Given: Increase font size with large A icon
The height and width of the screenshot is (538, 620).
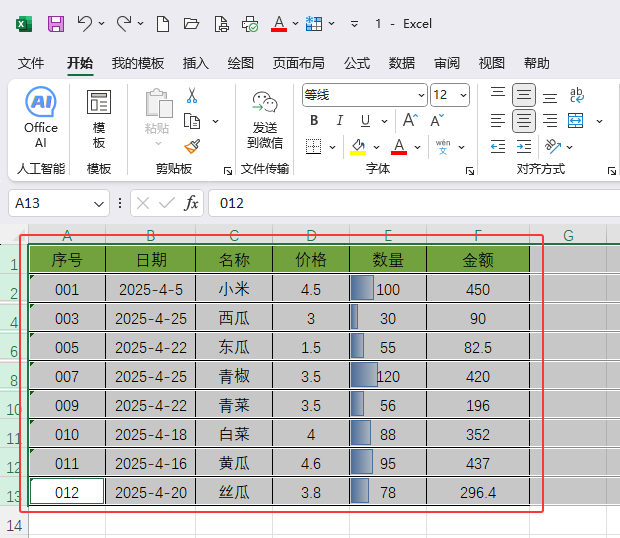Looking at the screenshot, I should pyautogui.click(x=410, y=120).
